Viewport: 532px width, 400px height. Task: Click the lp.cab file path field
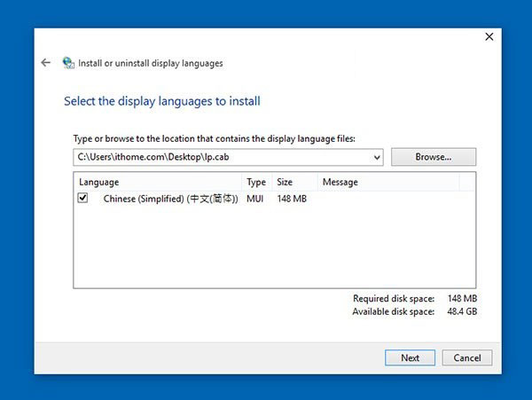point(222,157)
